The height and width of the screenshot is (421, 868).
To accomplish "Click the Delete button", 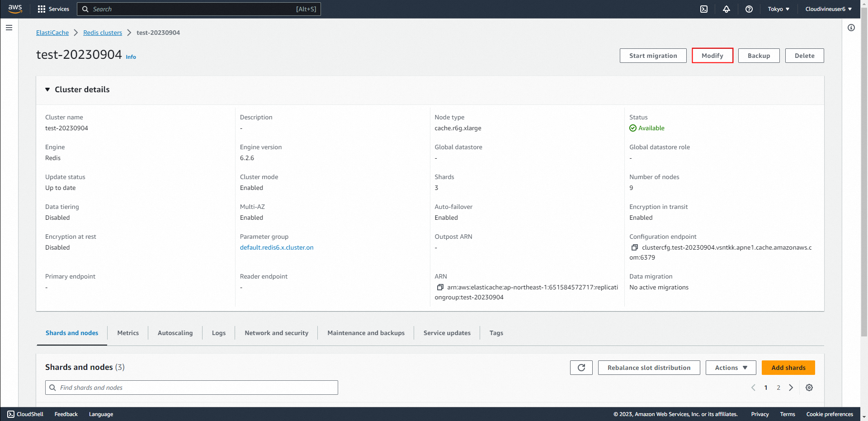I will 805,56.
